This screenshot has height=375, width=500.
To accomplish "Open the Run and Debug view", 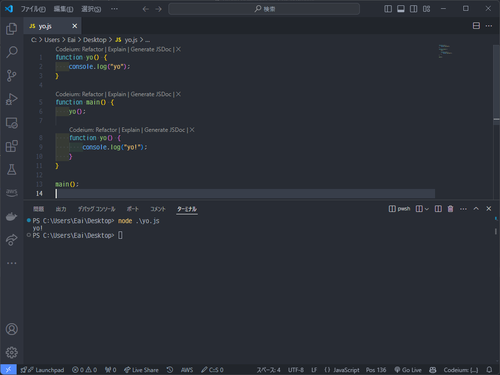I will tap(12, 99).
